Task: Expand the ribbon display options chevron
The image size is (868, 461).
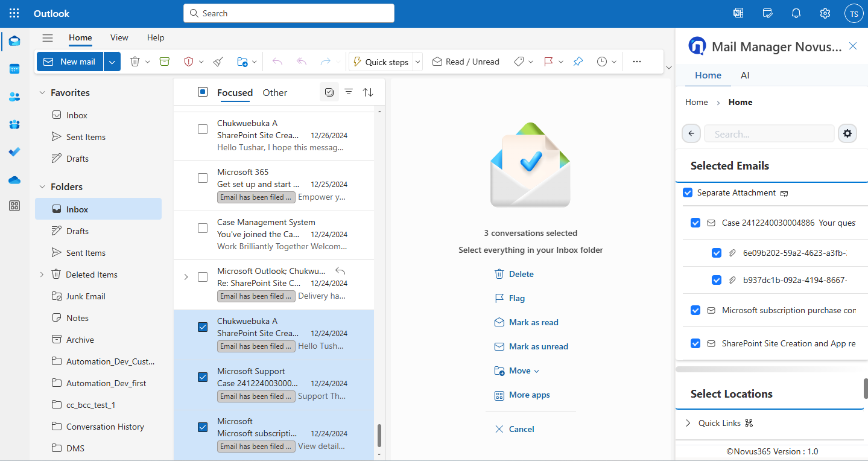Action: click(668, 67)
